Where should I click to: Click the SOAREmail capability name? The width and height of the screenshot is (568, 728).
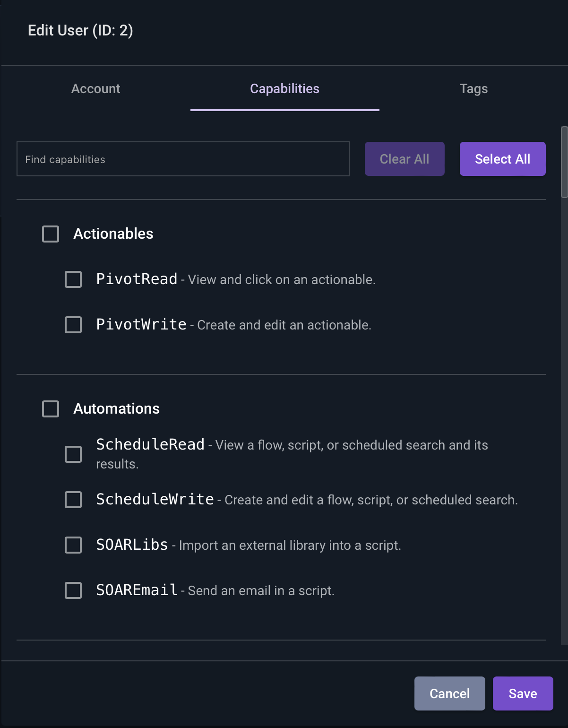click(137, 590)
